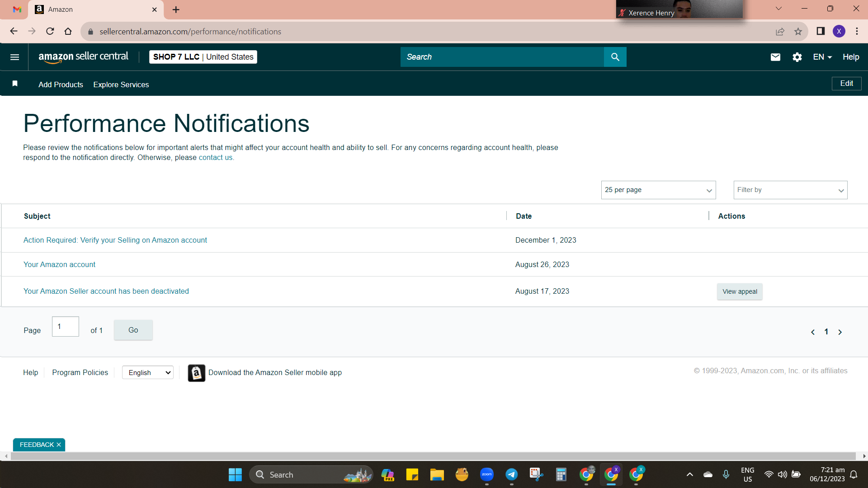Screen dimensions: 868x488
Task: Click the Seller Central search field
Action: (502, 57)
